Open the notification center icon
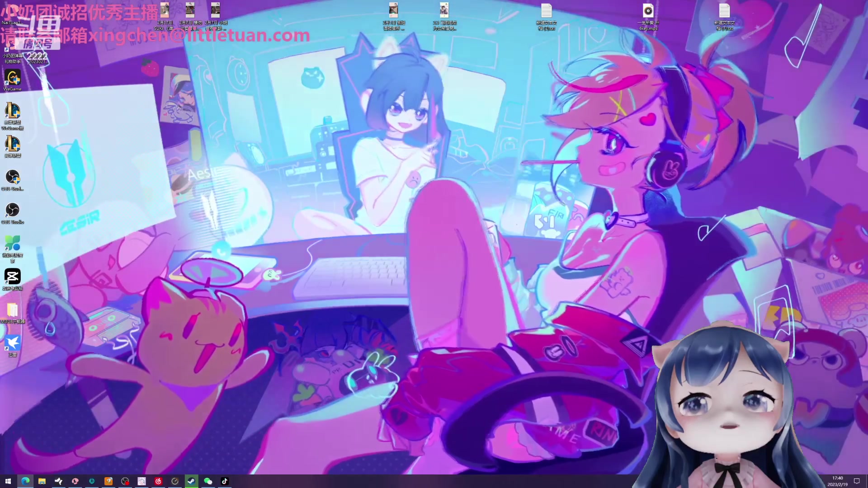The height and width of the screenshot is (488, 868). pyautogui.click(x=856, y=481)
